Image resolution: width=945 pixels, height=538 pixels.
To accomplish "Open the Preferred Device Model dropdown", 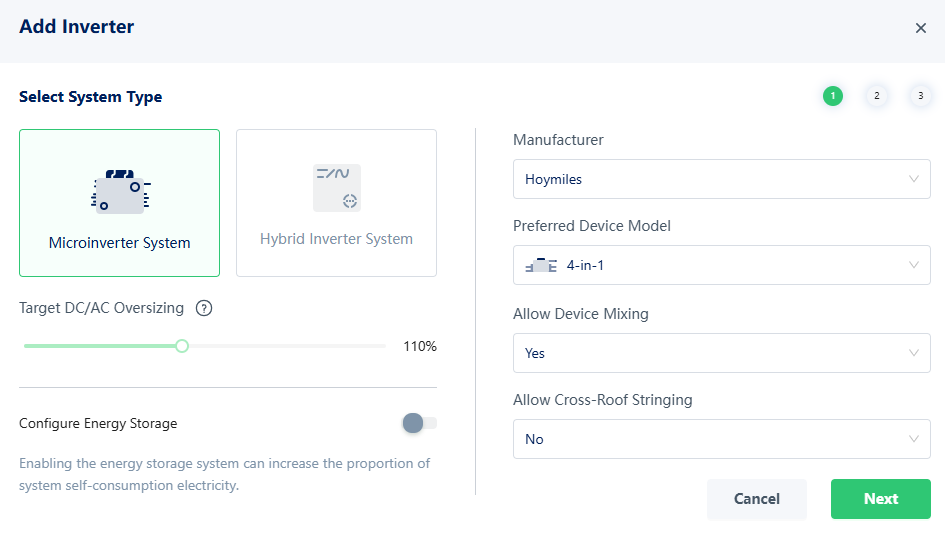I will tap(721, 265).
